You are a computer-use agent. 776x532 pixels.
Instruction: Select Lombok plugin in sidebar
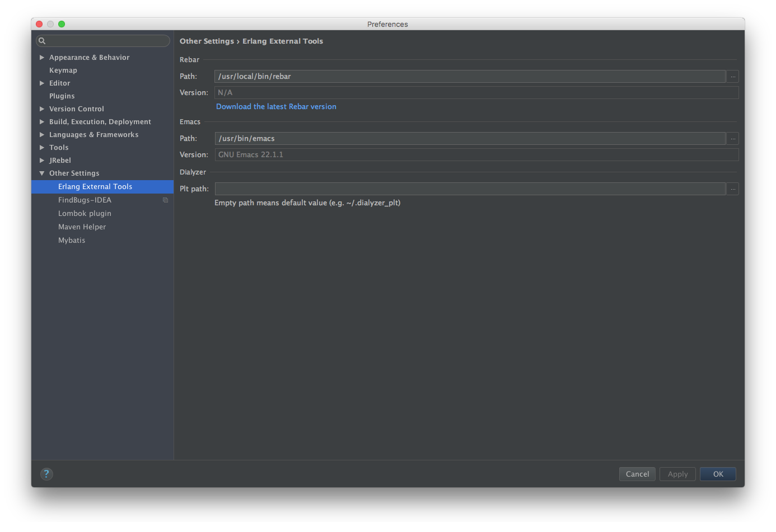(85, 214)
